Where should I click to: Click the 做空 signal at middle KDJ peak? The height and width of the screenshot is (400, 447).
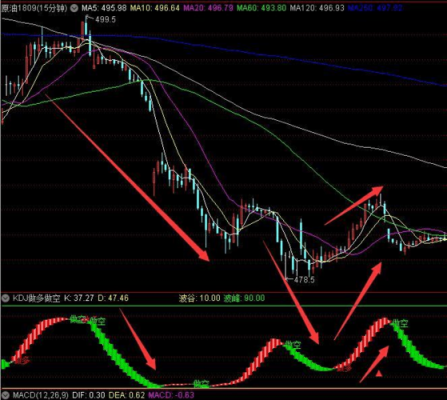click(x=292, y=345)
